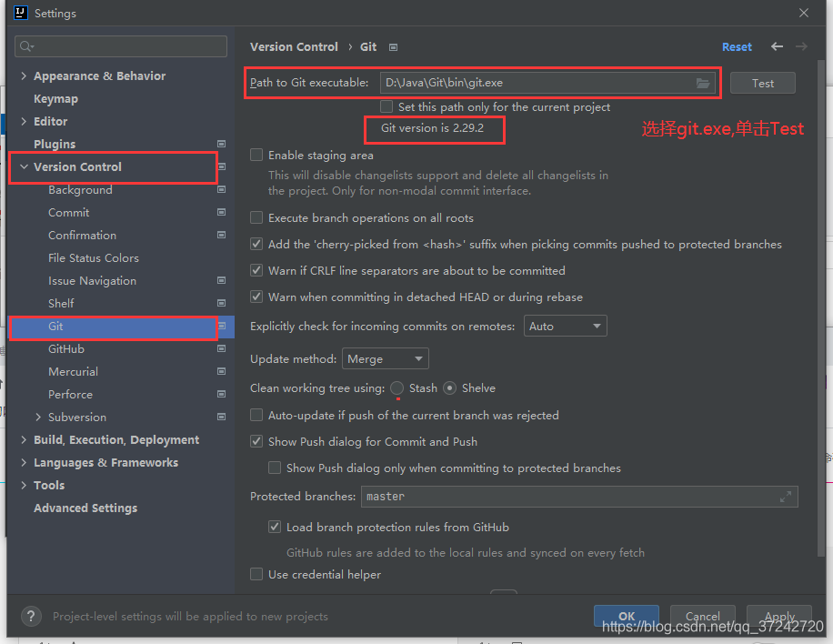
Task: Select Perforce settings item
Action: tap(71, 394)
